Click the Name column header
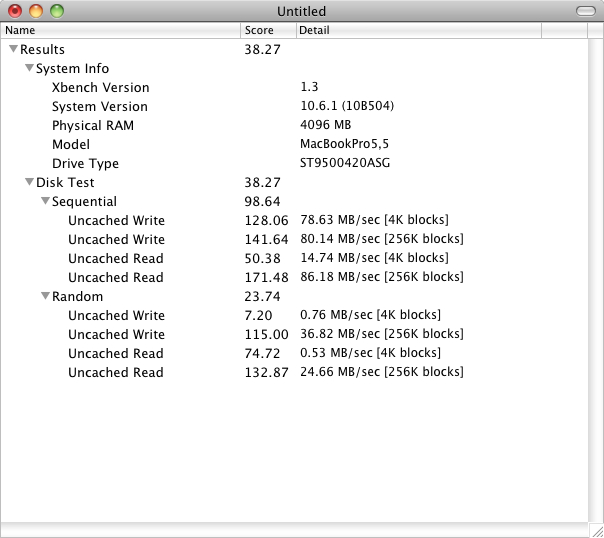The width and height of the screenshot is (604, 538). pos(121,30)
